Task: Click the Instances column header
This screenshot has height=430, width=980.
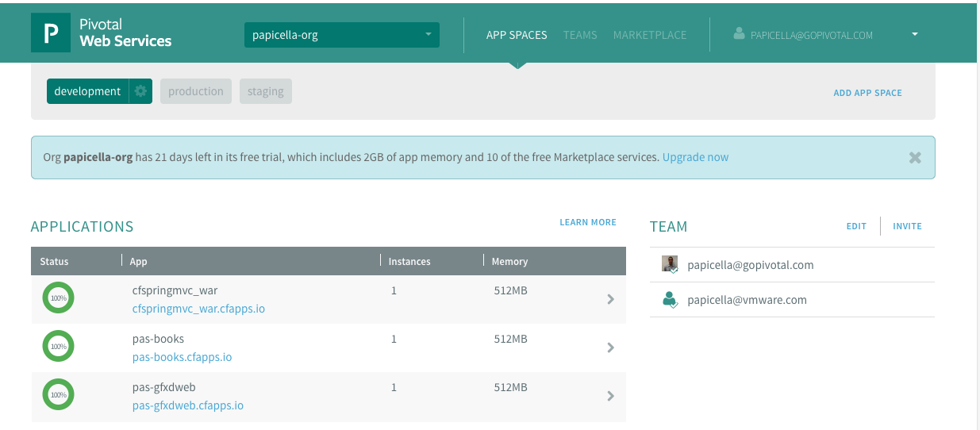Action: (x=409, y=261)
